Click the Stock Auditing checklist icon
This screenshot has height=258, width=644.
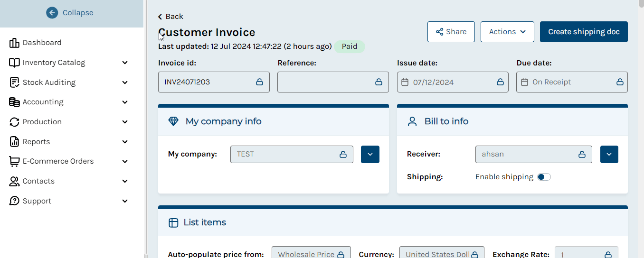pos(14,83)
